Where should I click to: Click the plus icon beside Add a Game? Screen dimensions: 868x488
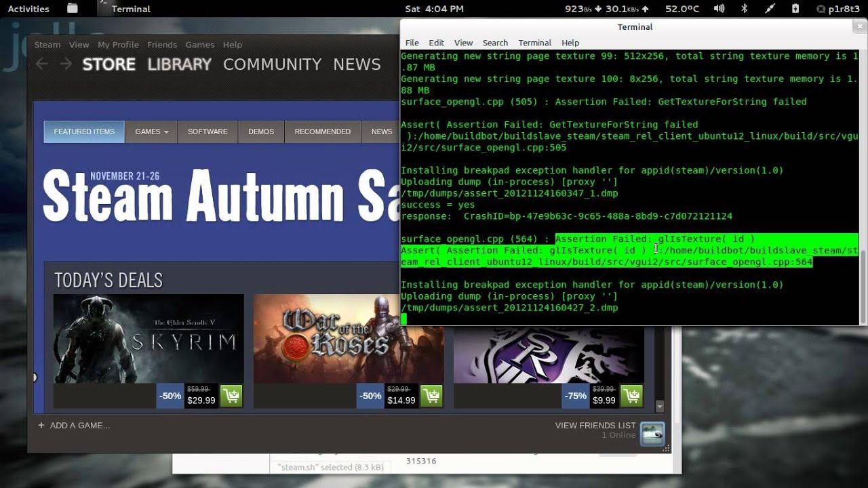pos(41,425)
